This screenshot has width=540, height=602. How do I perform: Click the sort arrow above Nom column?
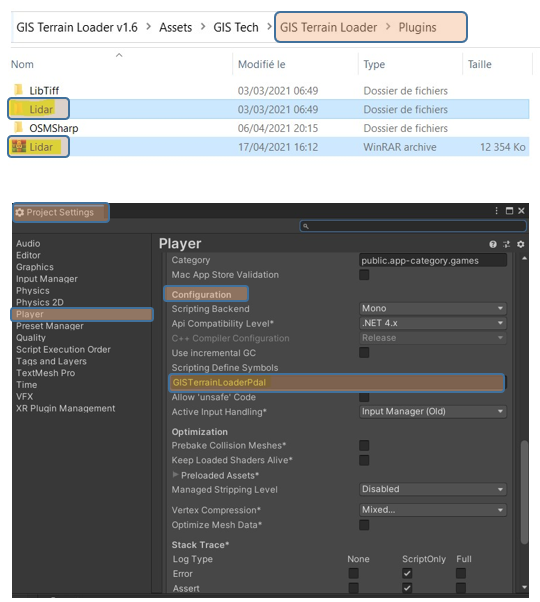coord(119,55)
